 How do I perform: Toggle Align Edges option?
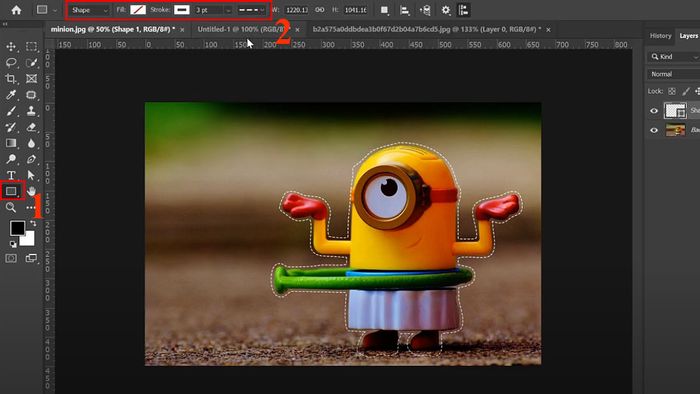pos(463,10)
